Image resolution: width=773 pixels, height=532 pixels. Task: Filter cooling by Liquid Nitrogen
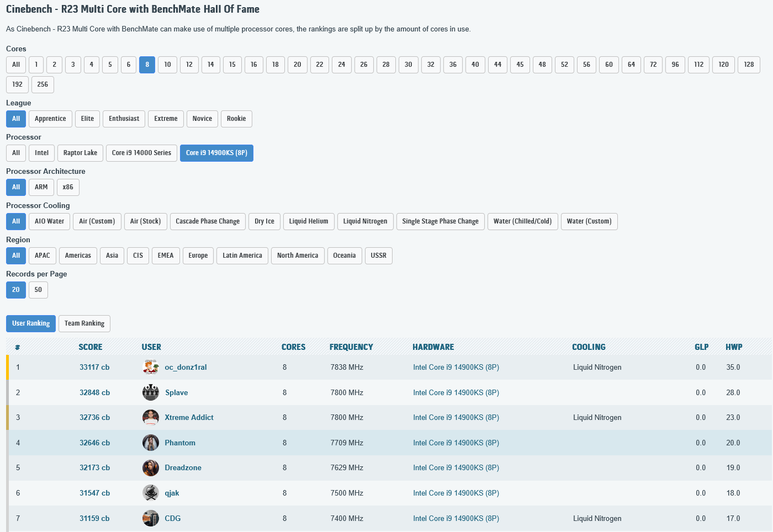point(365,221)
